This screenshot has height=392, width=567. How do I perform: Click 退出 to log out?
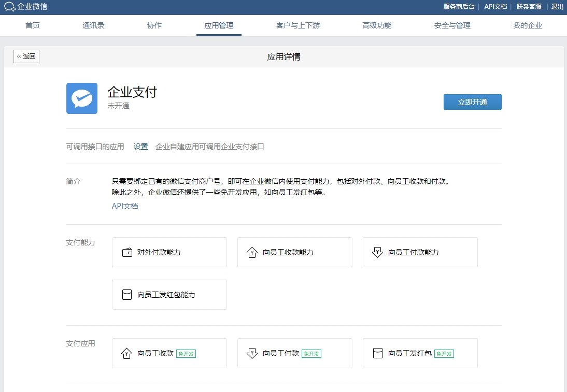tap(557, 7)
